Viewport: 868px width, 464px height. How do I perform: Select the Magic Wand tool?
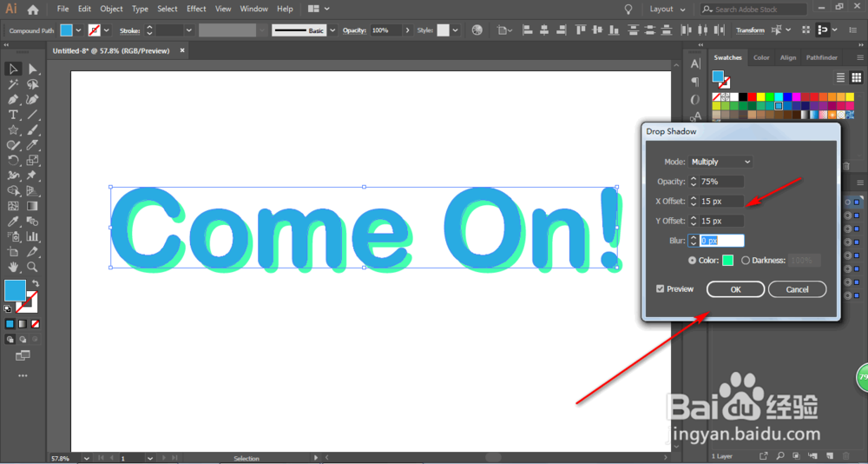pos(13,84)
